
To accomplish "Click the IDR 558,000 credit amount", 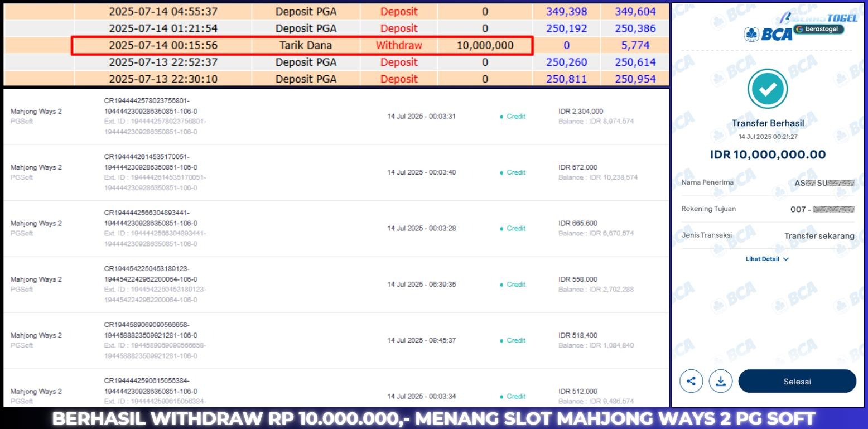I will 578,279.
